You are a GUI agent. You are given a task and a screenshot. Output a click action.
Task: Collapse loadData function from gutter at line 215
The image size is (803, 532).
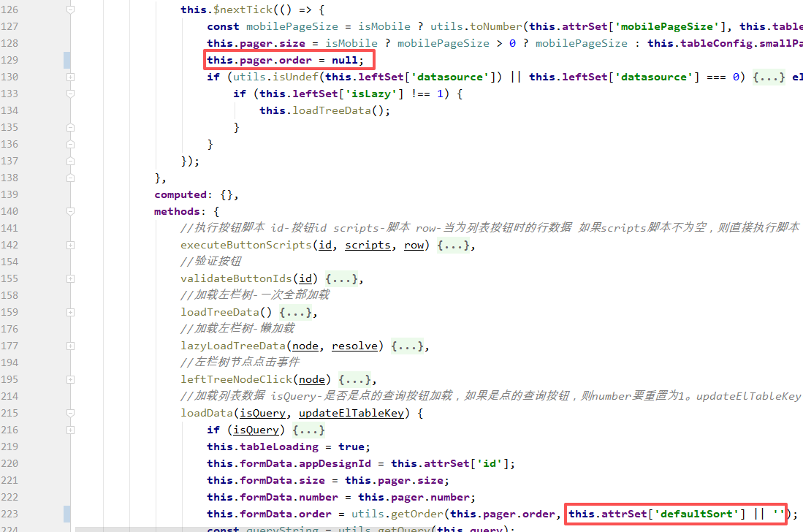[70, 413]
